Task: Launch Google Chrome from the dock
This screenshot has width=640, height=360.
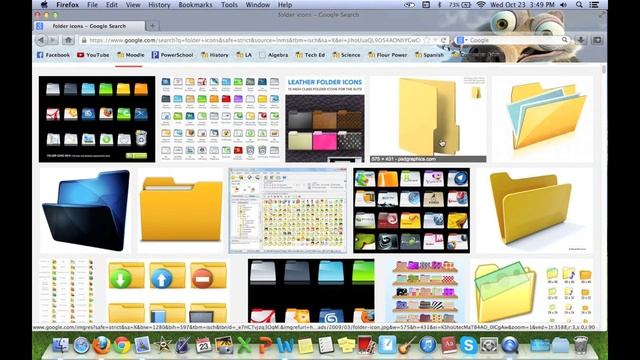Action: click(x=122, y=345)
